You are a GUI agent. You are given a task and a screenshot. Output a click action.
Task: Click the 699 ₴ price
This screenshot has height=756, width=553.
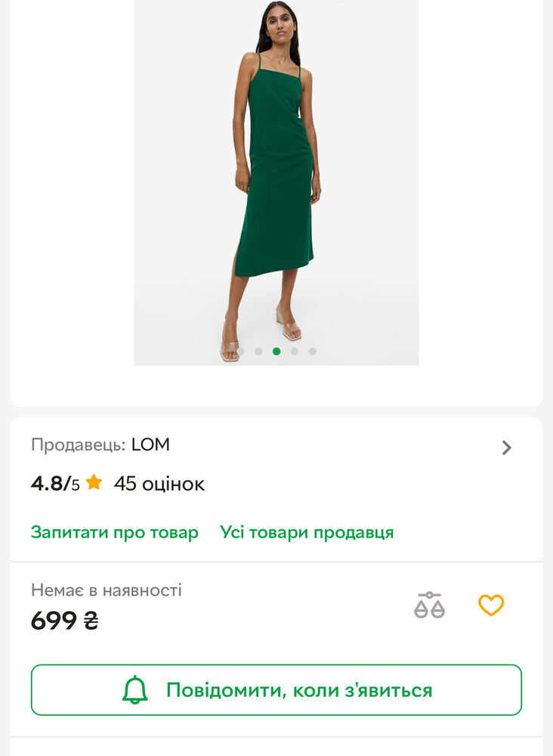click(64, 621)
